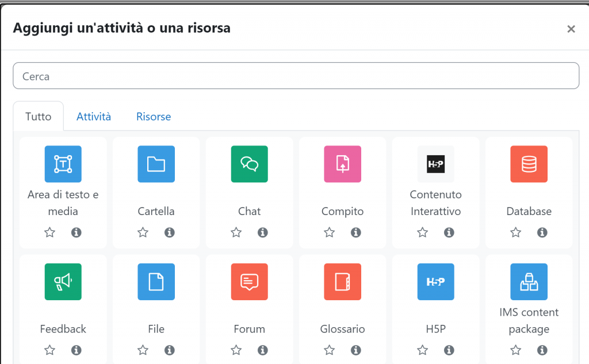This screenshot has height=364, width=589.
Task: Select the pink Compito icon
Action: click(x=343, y=164)
